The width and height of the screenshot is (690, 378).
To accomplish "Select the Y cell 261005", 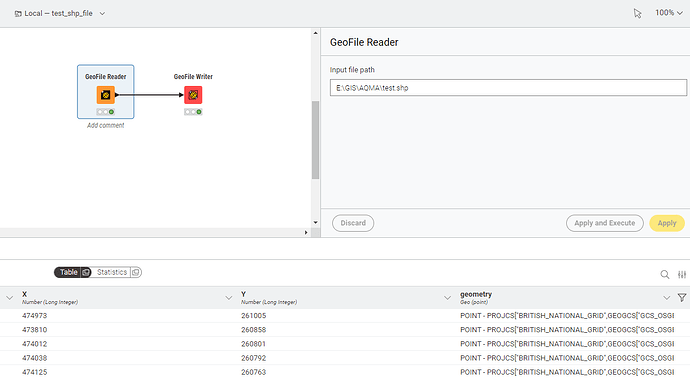I will point(253,316).
